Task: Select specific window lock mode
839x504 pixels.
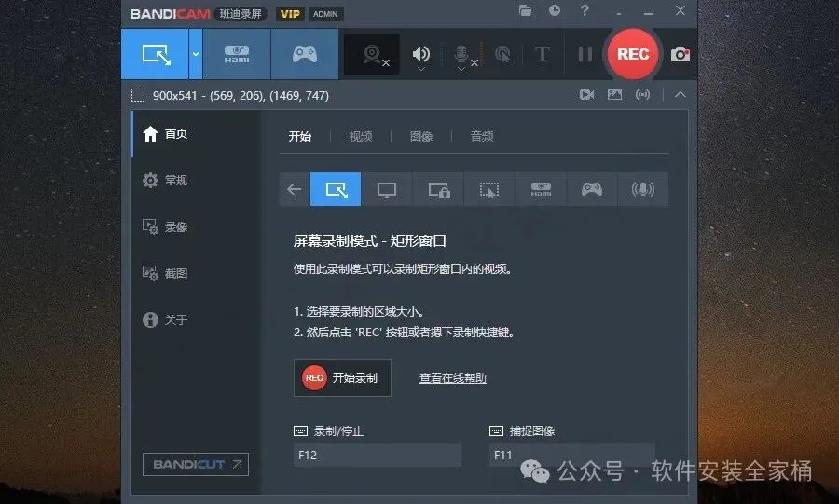Action: (438, 189)
